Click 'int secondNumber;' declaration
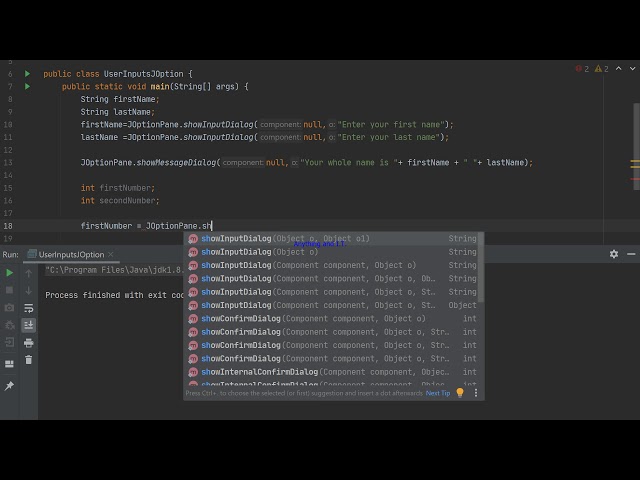The width and height of the screenshot is (640, 480). (120, 200)
